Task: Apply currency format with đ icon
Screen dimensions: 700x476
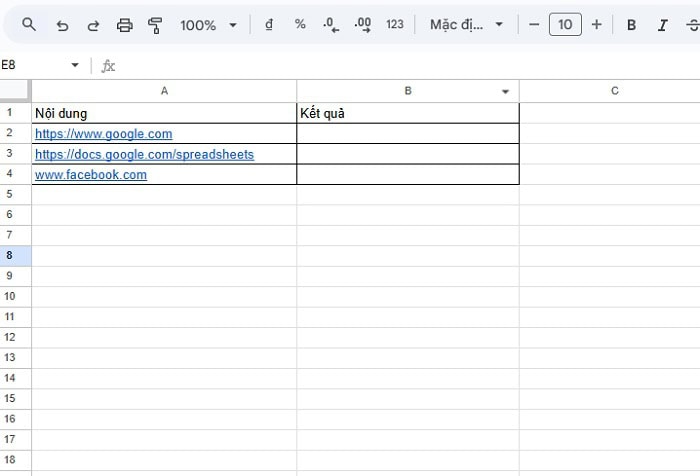Action: pos(269,24)
